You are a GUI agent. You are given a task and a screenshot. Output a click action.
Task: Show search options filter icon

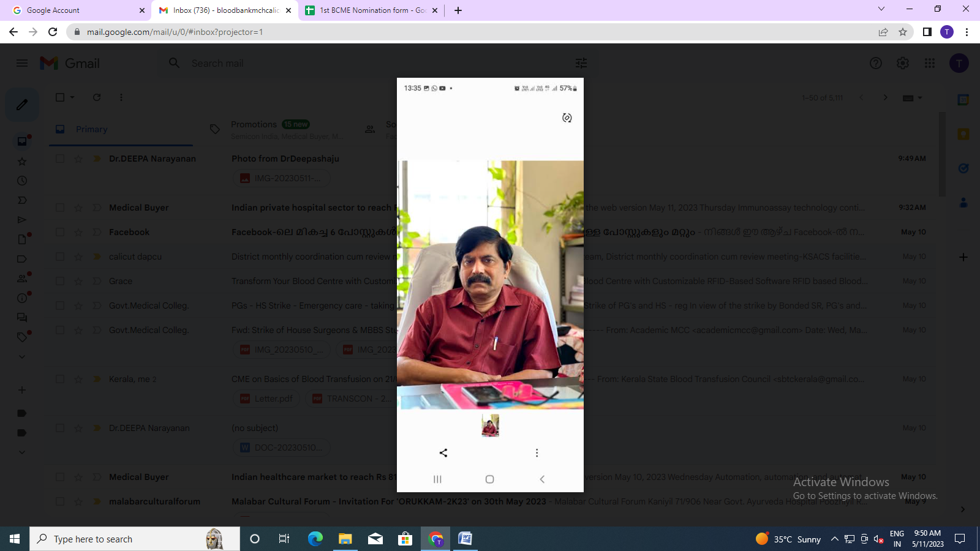click(581, 63)
